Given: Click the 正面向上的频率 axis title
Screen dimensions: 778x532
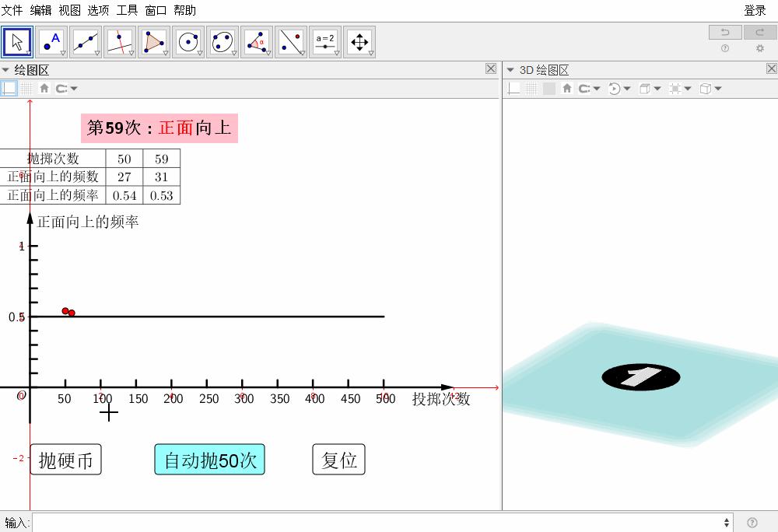Looking at the screenshot, I should [88, 222].
